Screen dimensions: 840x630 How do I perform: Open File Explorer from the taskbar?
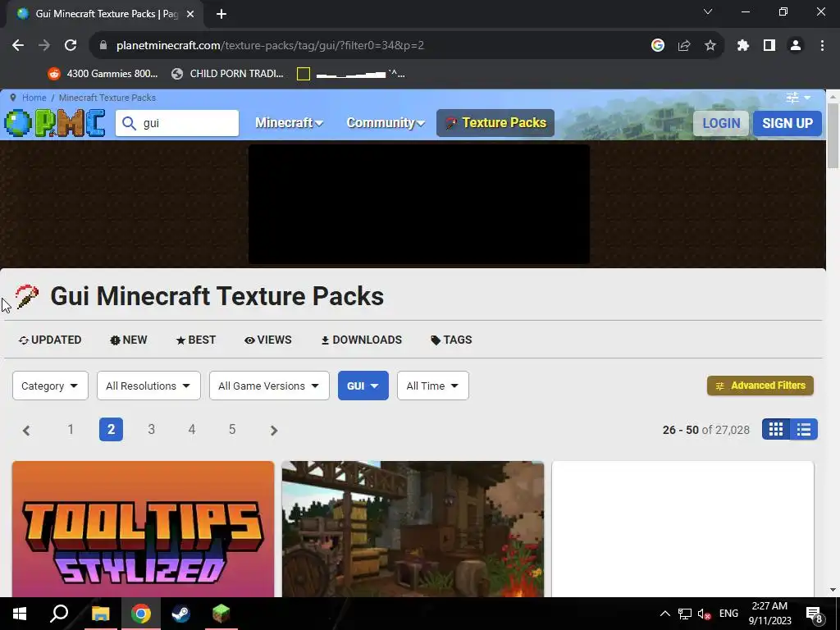pyautogui.click(x=100, y=614)
